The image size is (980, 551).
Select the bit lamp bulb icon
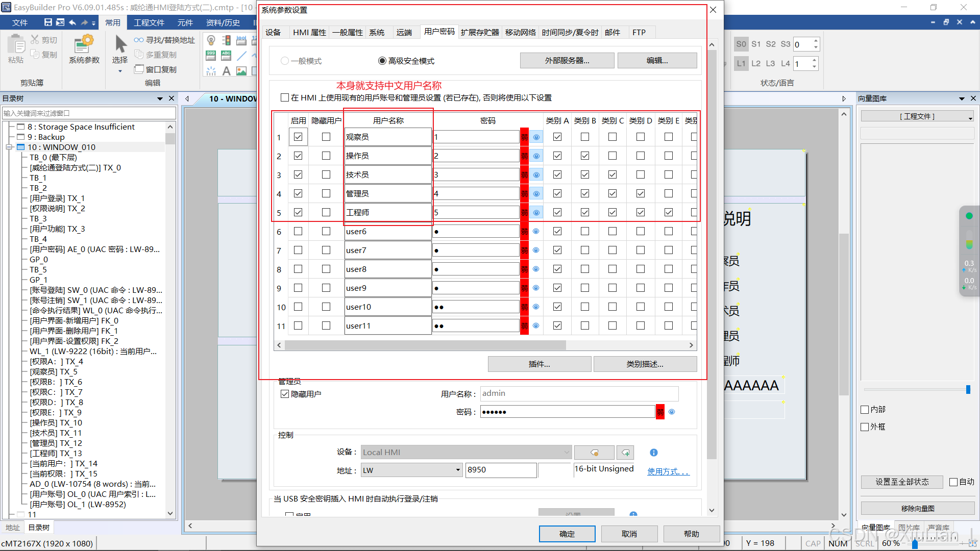point(211,40)
